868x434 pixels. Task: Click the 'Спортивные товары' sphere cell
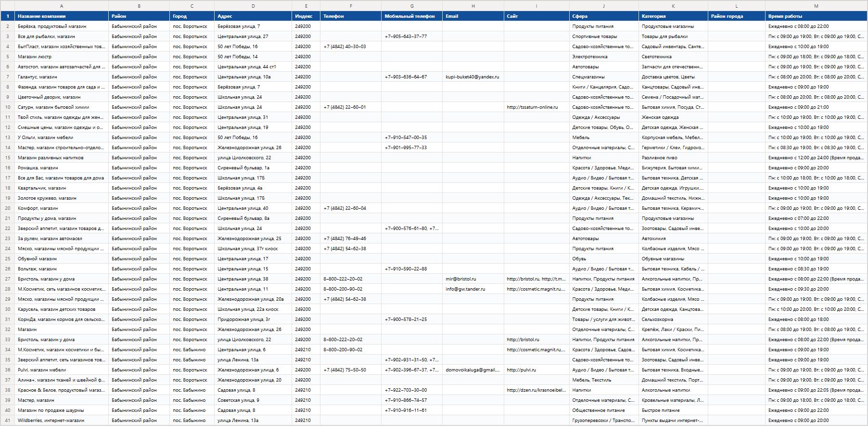click(604, 37)
